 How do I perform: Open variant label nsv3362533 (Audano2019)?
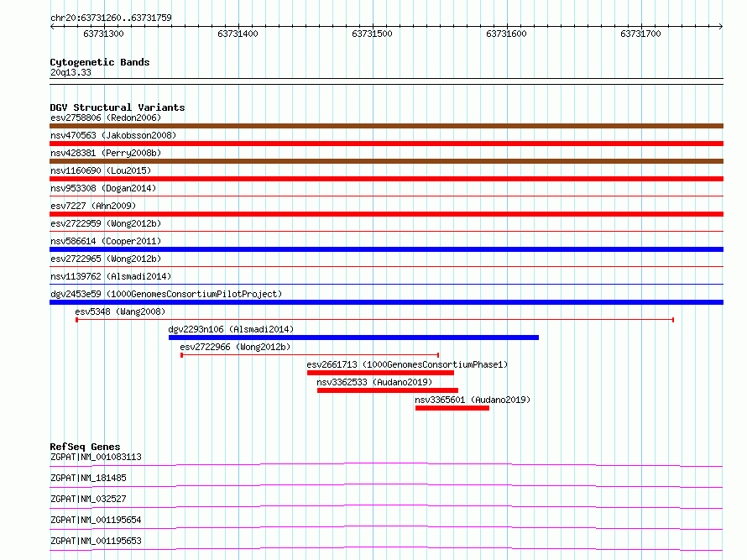pyautogui.click(x=374, y=382)
